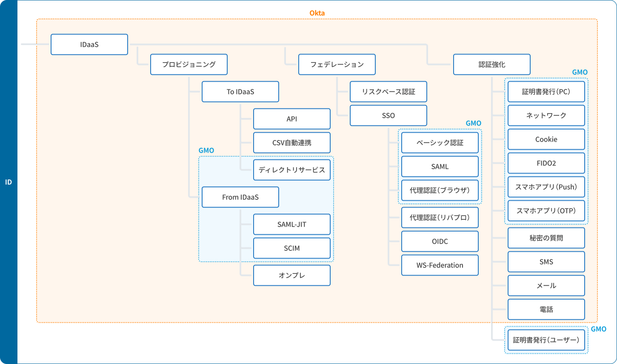Click the "GMO" label above ディレクトリサービス group
Screen dimensions: 617x364
click(x=206, y=151)
